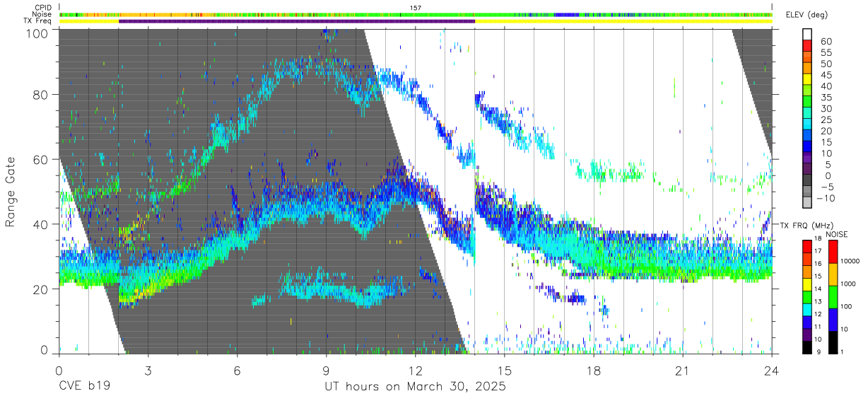This screenshot has width=868, height=401.
Task: Click x-axis tick label '9'
Action: pyautogui.click(x=326, y=371)
